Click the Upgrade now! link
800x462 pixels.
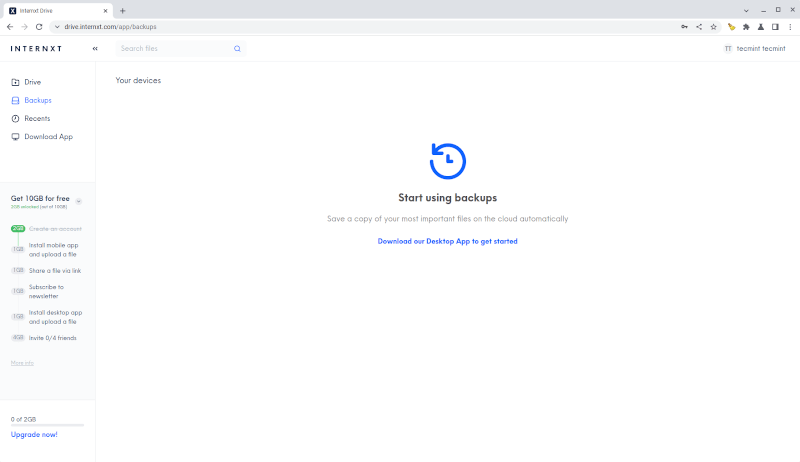tap(34, 434)
